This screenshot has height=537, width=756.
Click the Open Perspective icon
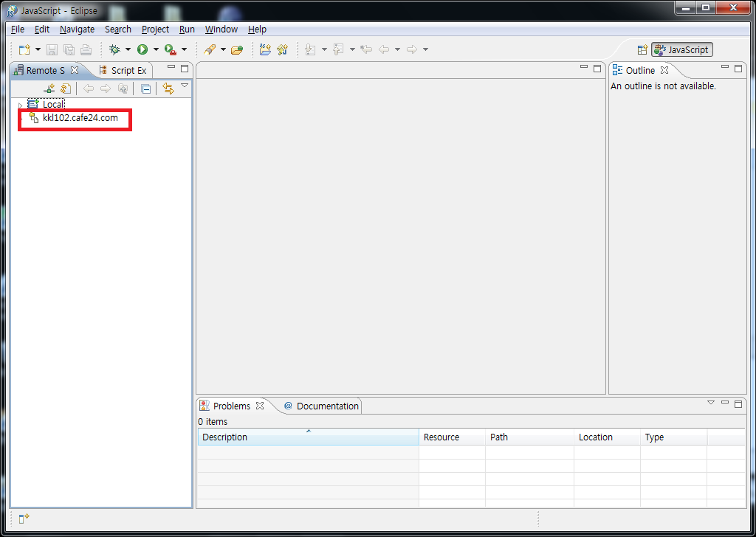[x=642, y=50]
